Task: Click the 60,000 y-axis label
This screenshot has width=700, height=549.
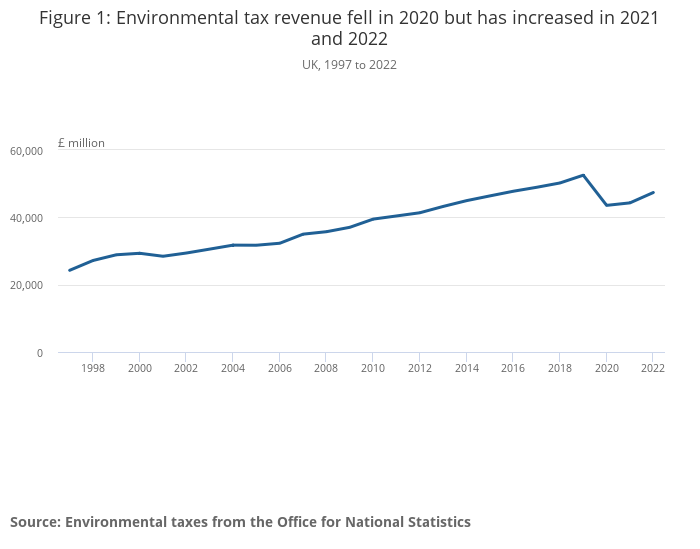Action: [x=26, y=151]
